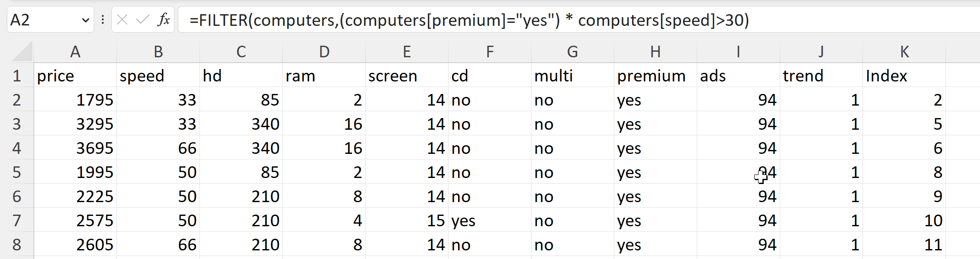This screenshot has height=259, width=980.
Task: Open the Name Box dropdown arrow
Action: point(85,20)
